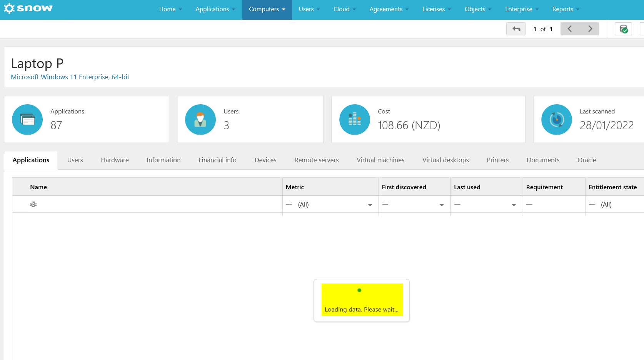Sort by the Requirement column header
Screen dimensions: 644x360
point(554,187)
